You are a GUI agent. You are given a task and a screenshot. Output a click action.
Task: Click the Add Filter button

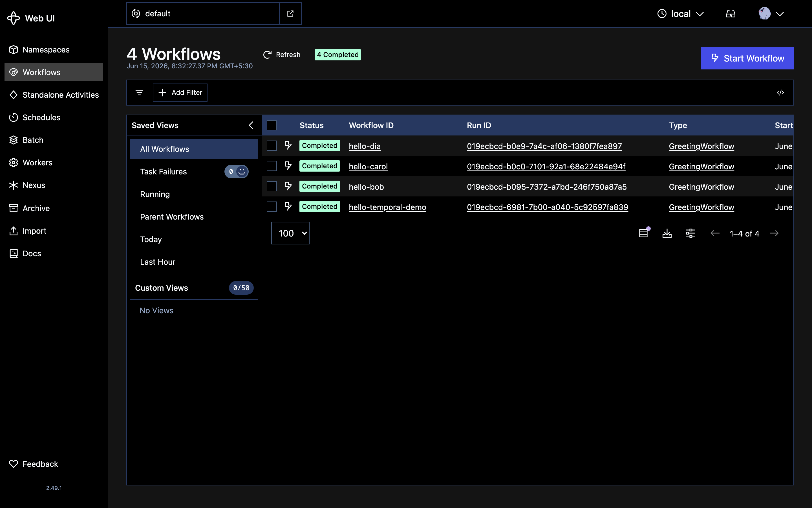pyautogui.click(x=180, y=92)
